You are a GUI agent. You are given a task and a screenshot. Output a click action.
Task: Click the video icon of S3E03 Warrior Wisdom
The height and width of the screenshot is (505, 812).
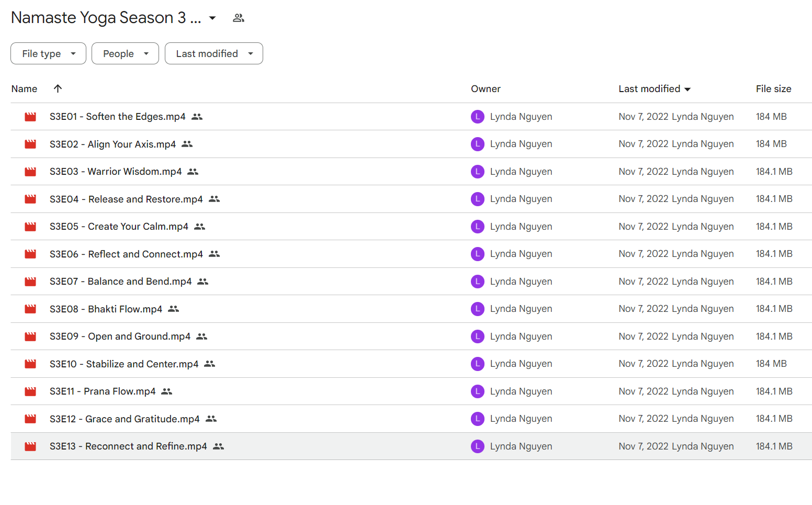pos(30,172)
